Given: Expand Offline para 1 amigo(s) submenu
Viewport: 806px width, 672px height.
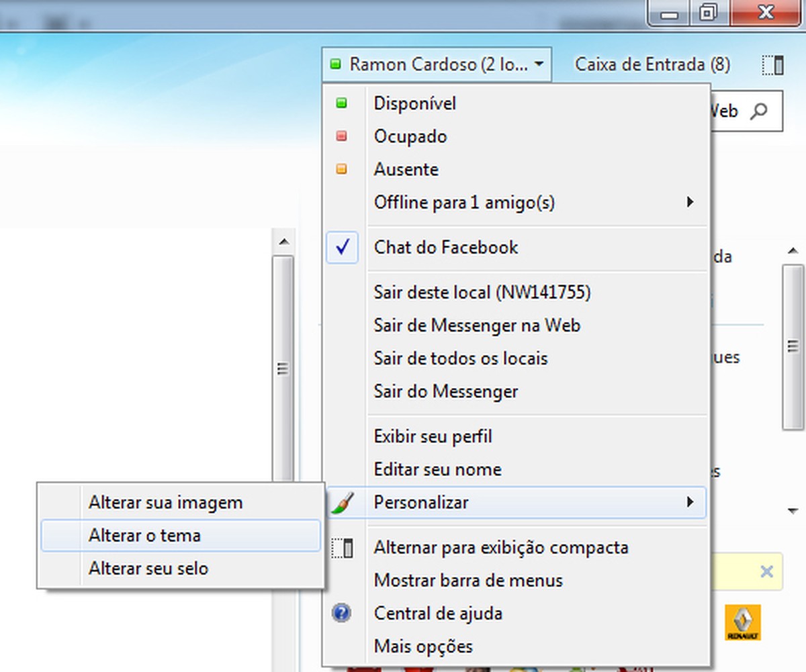Looking at the screenshot, I should [516, 202].
